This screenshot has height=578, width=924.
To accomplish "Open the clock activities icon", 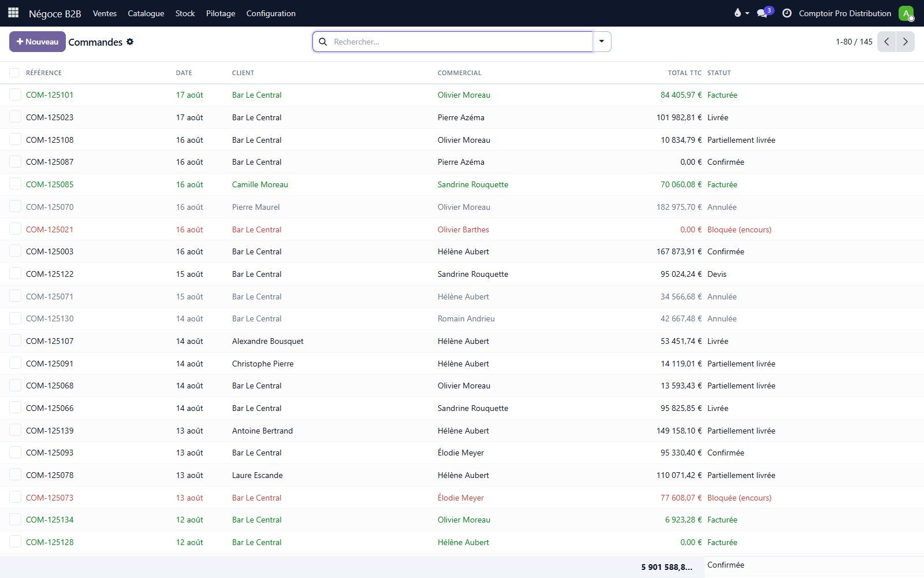I will click(787, 13).
